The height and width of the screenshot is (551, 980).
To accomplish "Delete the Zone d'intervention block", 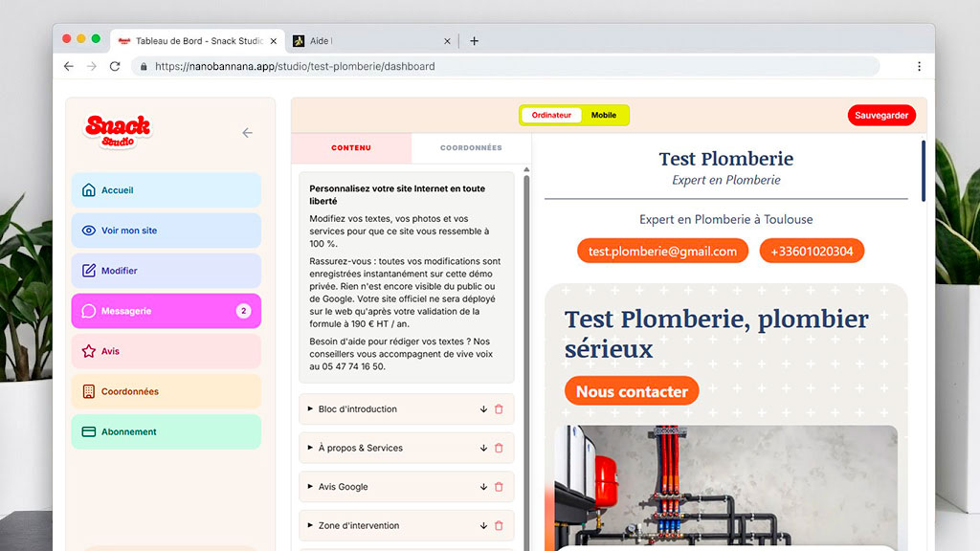I will tap(499, 525).
